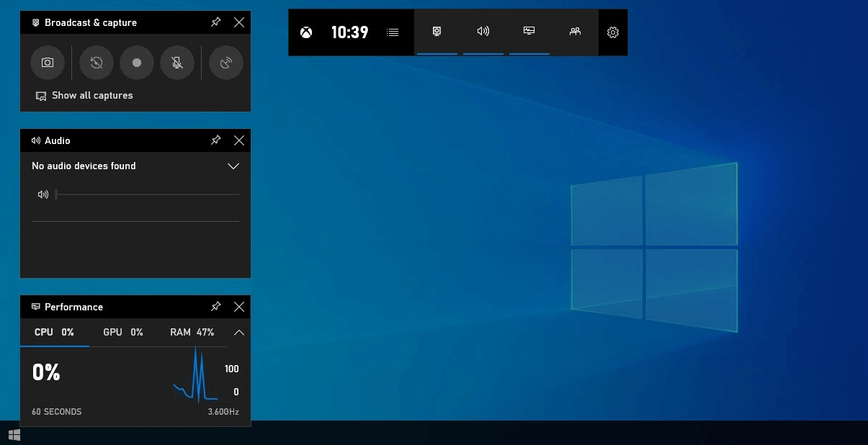This screenshot has width=868, height=445.
Task: Toggle Performance widget from Game Bar
Action: coord(529,32)
